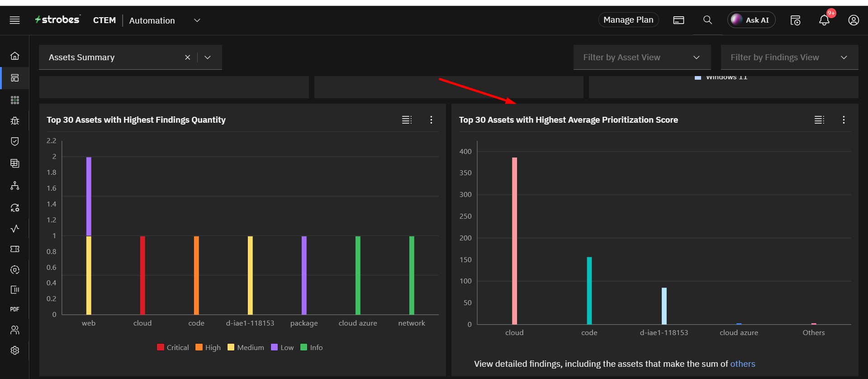Click the teal code bar in Prioritization Score
This screenshot has width=868, height=379.
click(589, 291)
